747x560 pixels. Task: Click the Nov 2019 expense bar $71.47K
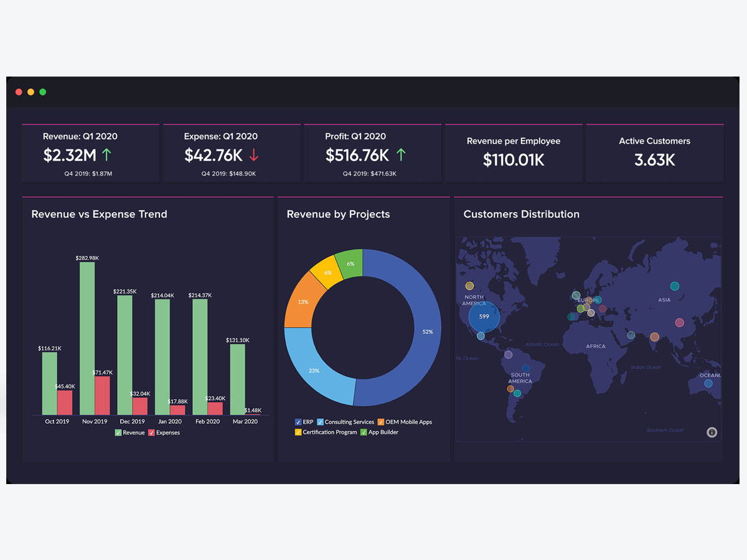point(102,396)
